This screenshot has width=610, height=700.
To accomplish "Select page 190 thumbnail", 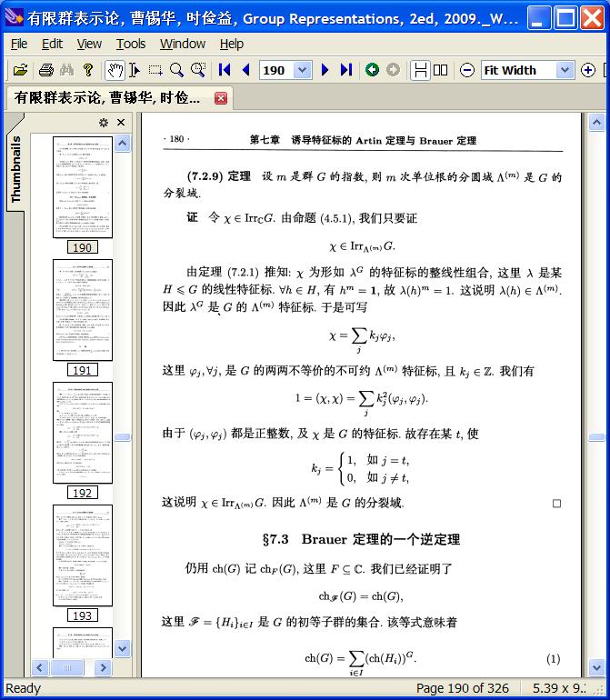I will [83, 187].
